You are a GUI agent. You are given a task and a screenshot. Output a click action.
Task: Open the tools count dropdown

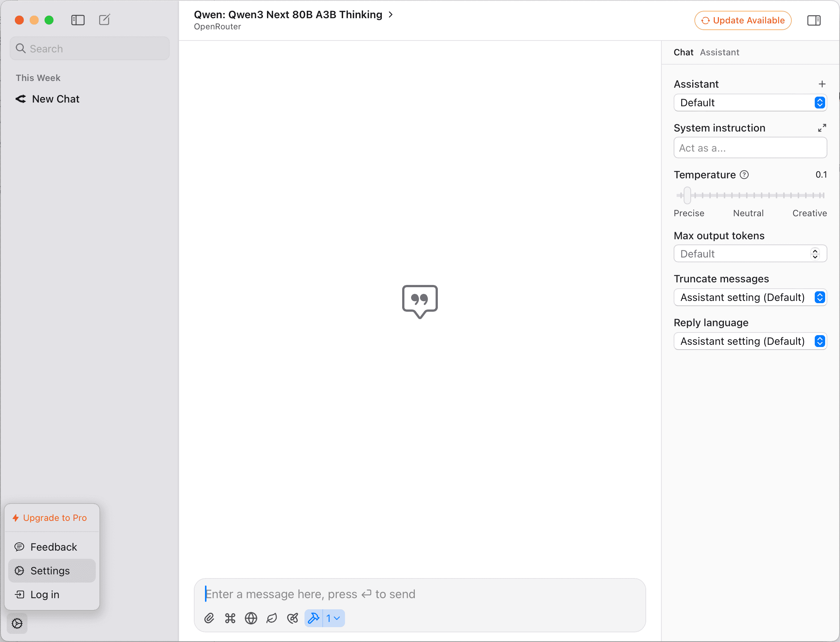(x=333, y=618)
